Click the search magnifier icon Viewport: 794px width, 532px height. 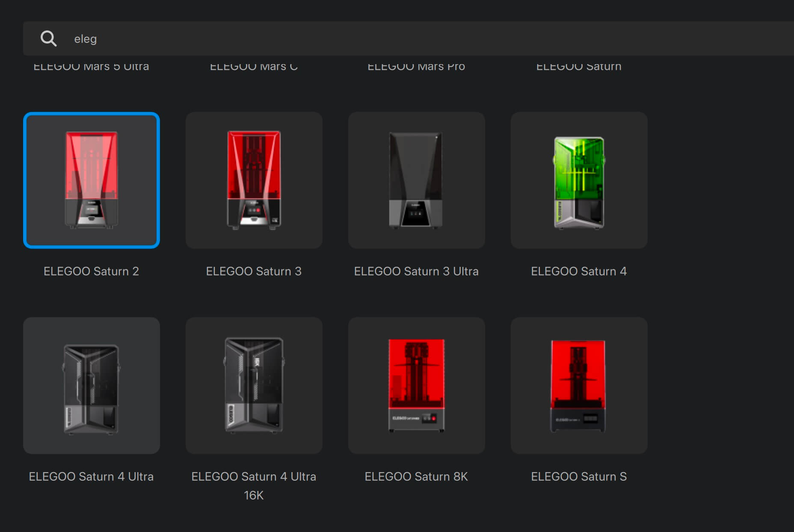click(x=48, y=38)
